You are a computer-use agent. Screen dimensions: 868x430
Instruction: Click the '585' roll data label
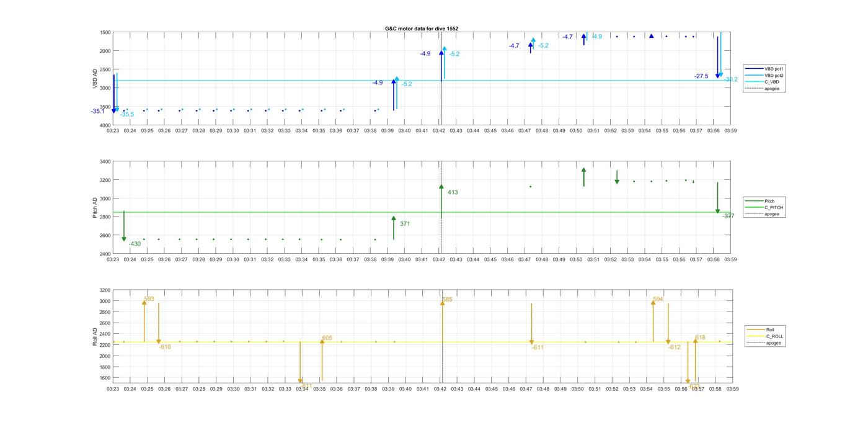click(x=447, y=300)
